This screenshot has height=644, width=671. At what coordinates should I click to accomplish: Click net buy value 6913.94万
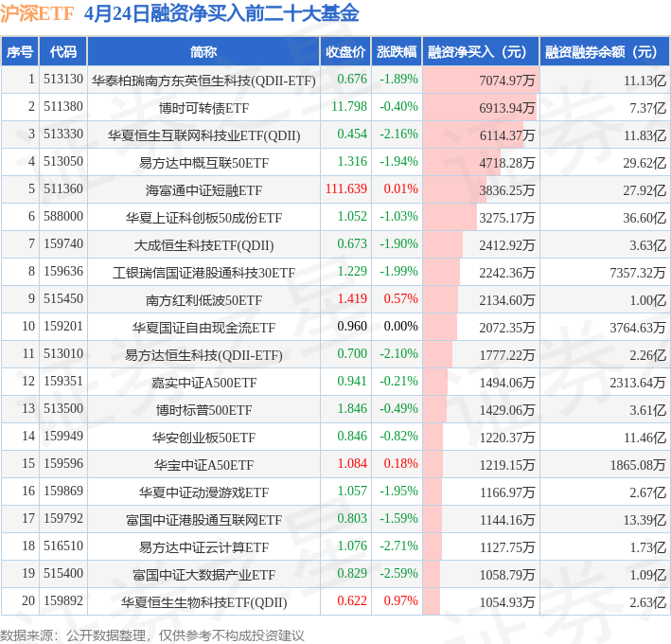coord(506,108)
